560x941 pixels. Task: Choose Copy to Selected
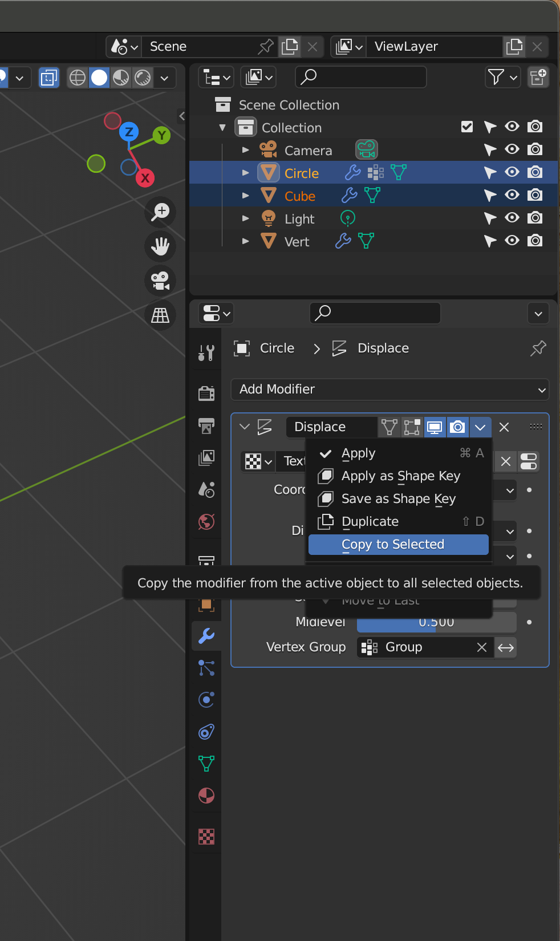(x=399, y=545)
